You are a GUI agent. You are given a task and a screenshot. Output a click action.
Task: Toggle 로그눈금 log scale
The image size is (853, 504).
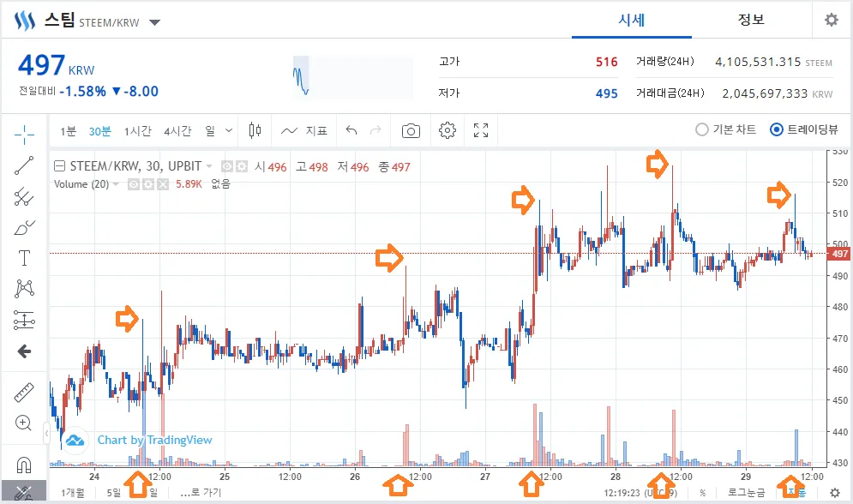tap(747, 493)
